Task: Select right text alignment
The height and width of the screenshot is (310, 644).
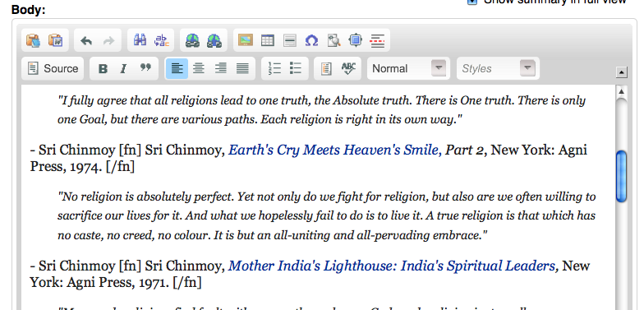Action: pyautogui.click(x=220, y=68)
